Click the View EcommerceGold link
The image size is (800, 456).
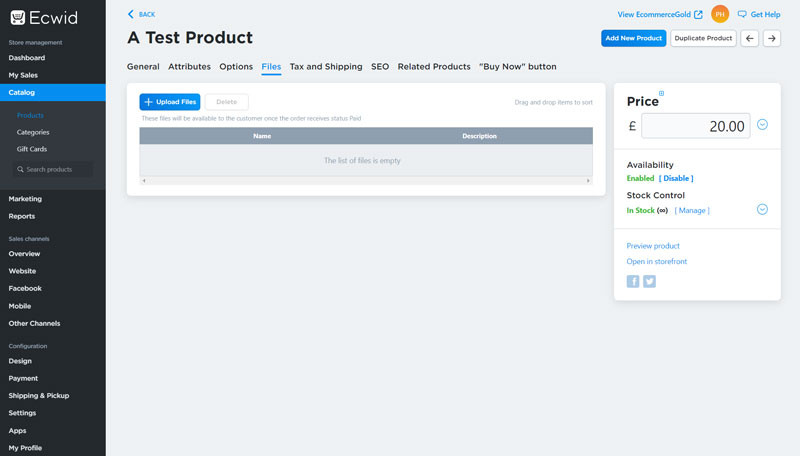coord(654,14)
